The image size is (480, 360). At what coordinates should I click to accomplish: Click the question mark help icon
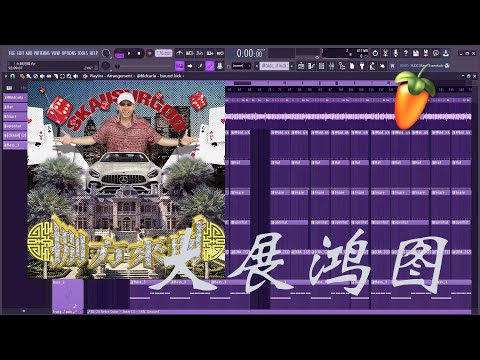406,53
